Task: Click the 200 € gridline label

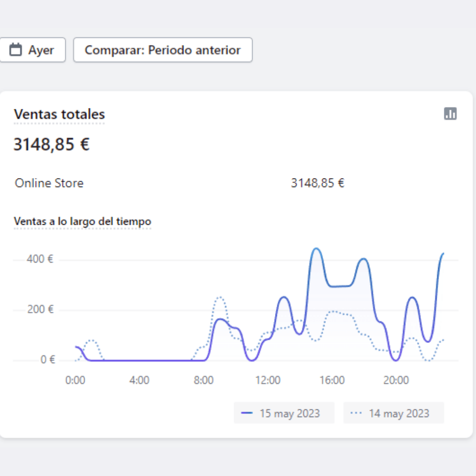Action: pyautogui.click(x=40, y=309)
